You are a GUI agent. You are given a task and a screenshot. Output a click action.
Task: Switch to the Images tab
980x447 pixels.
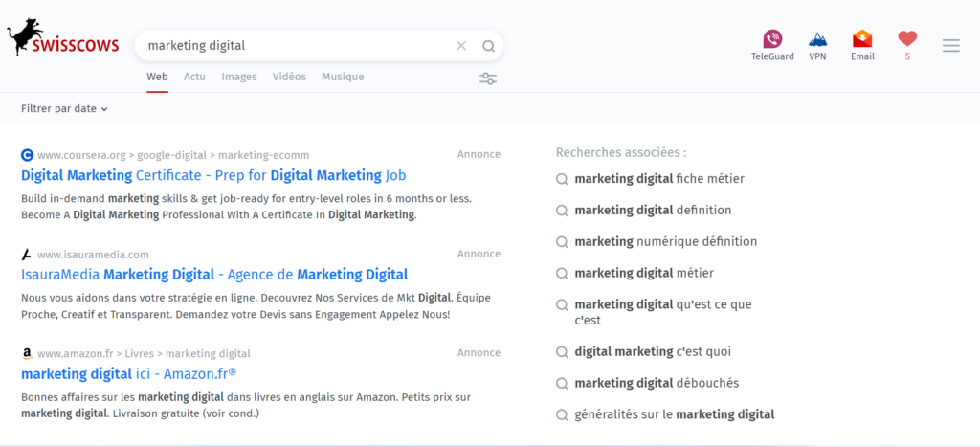pyautogui.click(x=239, y=77)
